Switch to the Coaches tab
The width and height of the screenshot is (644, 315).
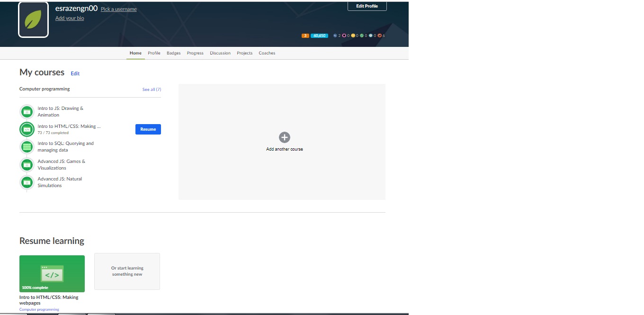pyautogui.click(x=267, y=53)
